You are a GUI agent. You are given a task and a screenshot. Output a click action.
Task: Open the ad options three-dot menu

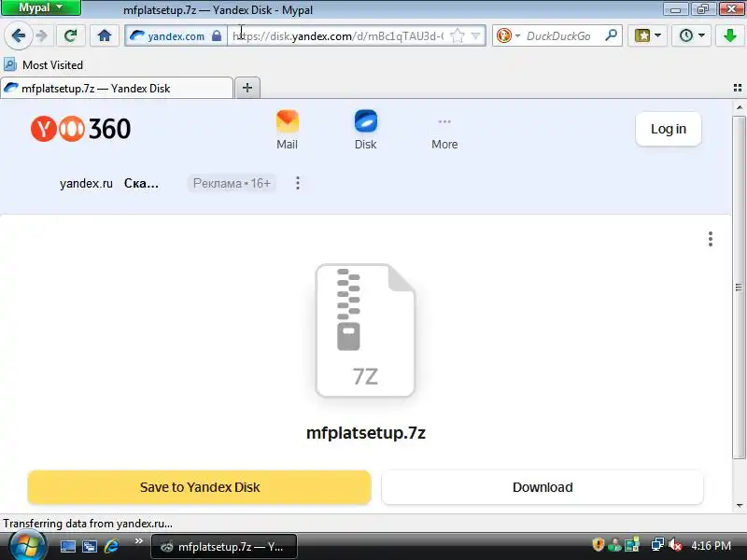(298, 183)
